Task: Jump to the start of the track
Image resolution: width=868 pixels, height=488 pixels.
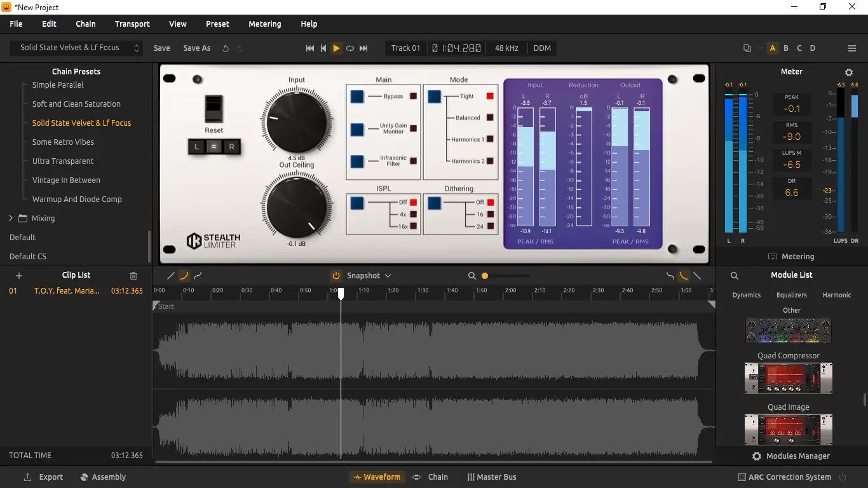Action: click(x=310, y=48)
